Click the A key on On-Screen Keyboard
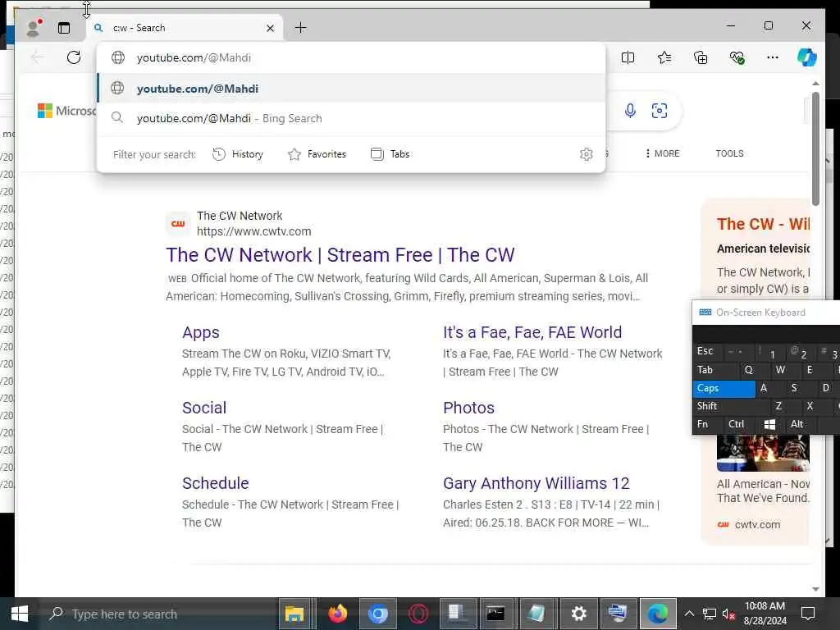Viewport: 840px width, 630px height. tap(769, 388)
